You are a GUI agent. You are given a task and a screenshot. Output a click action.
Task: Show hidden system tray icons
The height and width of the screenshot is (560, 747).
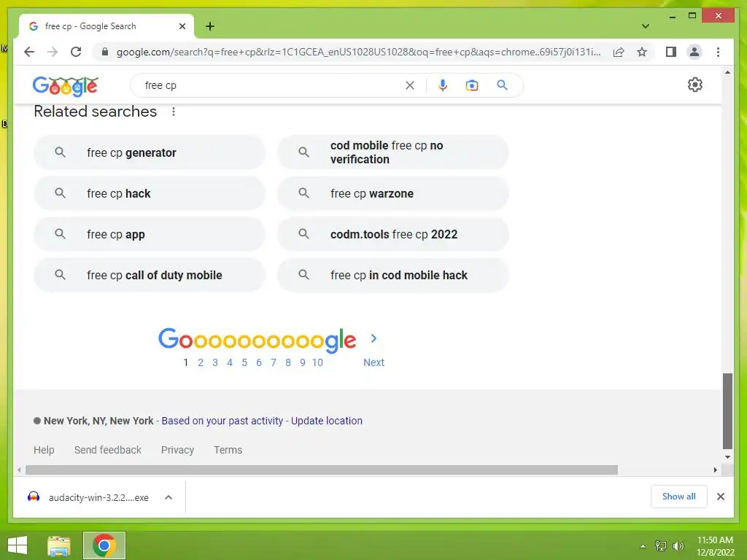click(x=643, y=546)
